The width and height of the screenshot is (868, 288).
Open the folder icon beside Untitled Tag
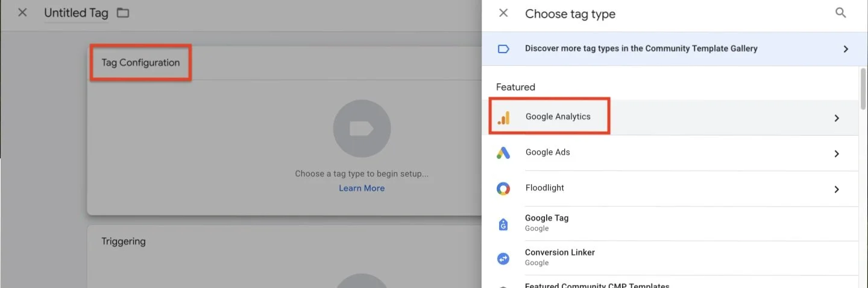pyautogui.click(x=123, y=13)
